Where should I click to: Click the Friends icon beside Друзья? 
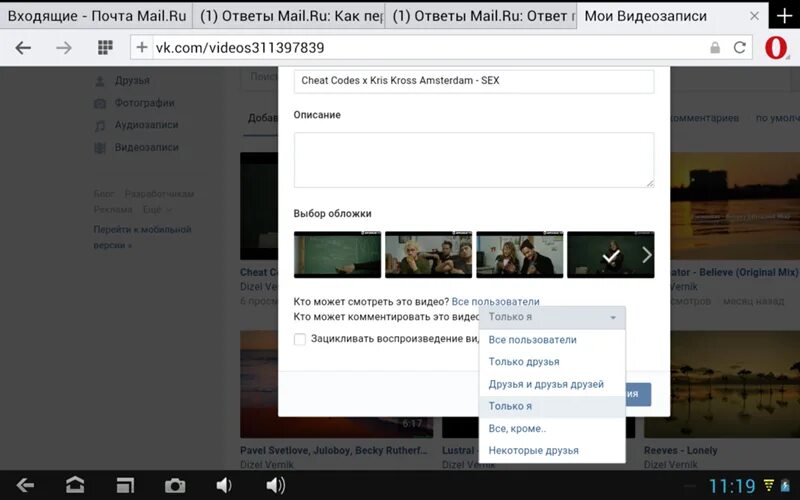click(100, 81)
